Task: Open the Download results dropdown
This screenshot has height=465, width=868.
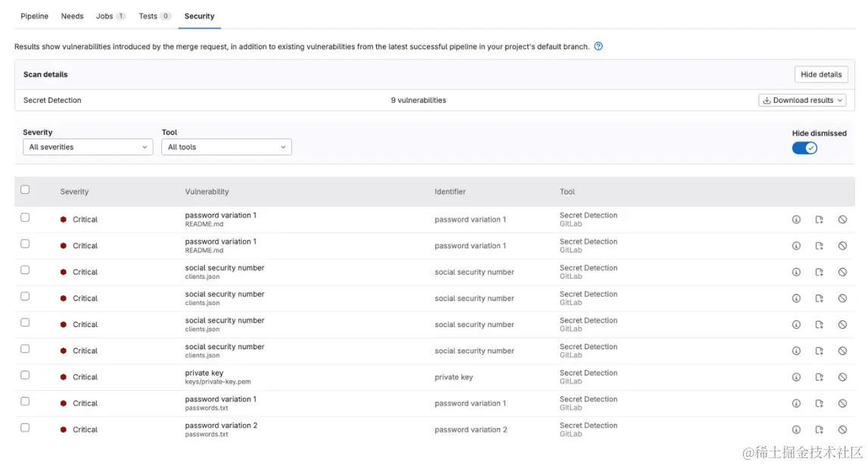Action: point(802,100)
